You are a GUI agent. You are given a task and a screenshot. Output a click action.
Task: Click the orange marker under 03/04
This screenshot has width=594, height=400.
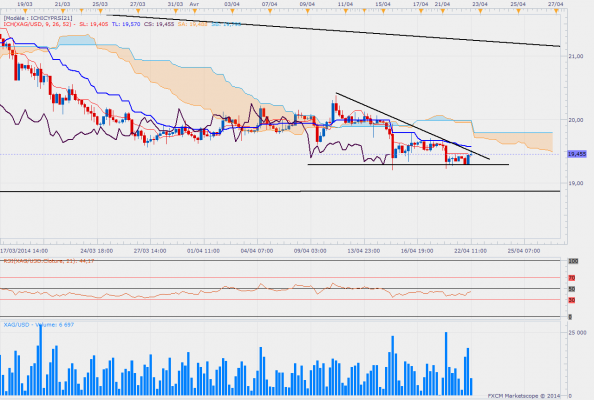pyautogui.click(x=232, y=11)
